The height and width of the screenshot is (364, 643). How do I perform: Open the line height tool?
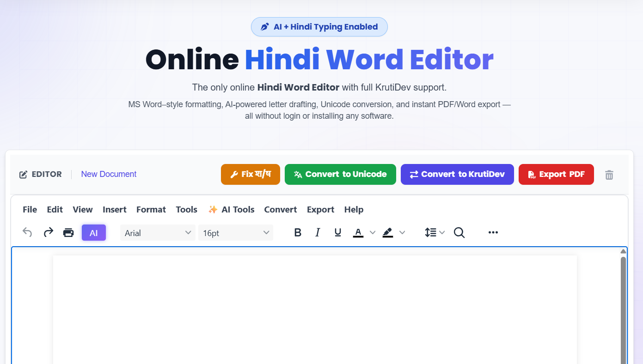click(430, 232)
